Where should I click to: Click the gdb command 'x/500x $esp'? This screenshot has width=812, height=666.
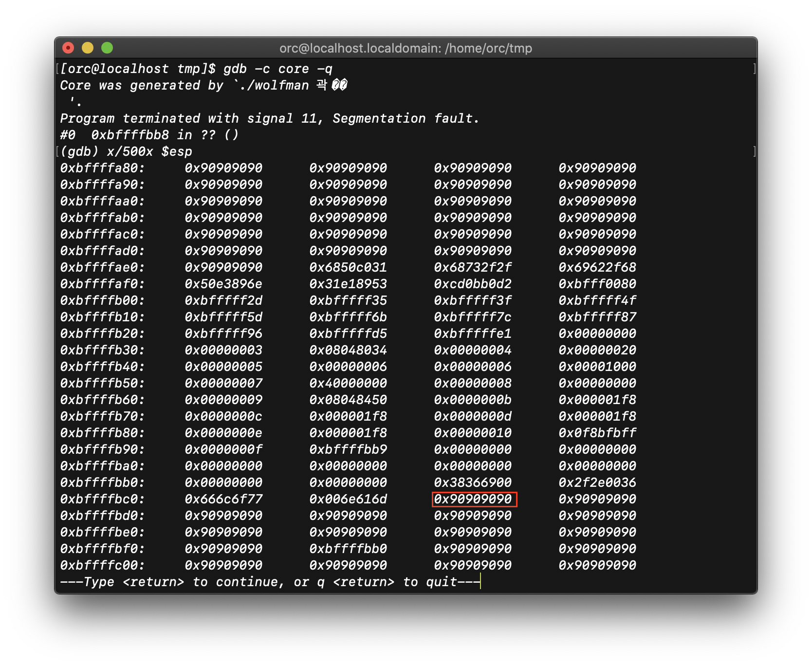(149, 152)
